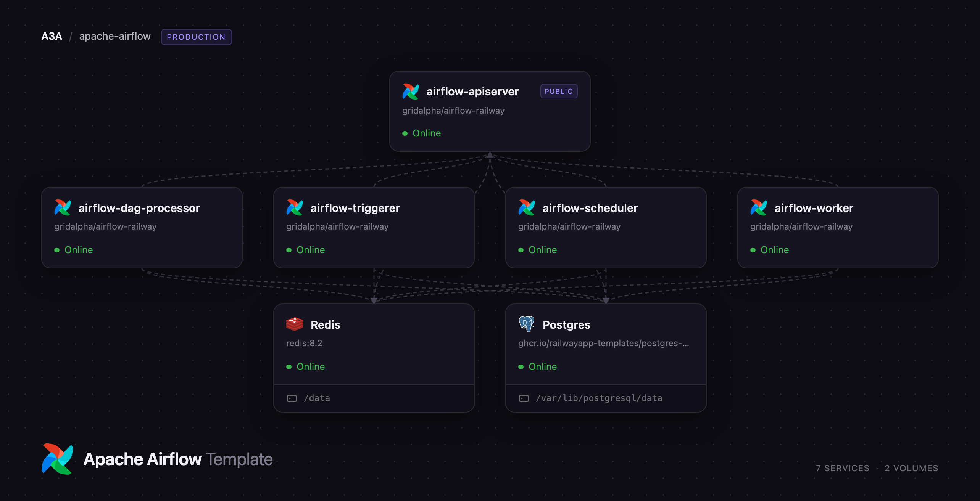The image size is (980, 501).
Task: Click the large Apache Airflow Template logo
Action: (57, 459)
